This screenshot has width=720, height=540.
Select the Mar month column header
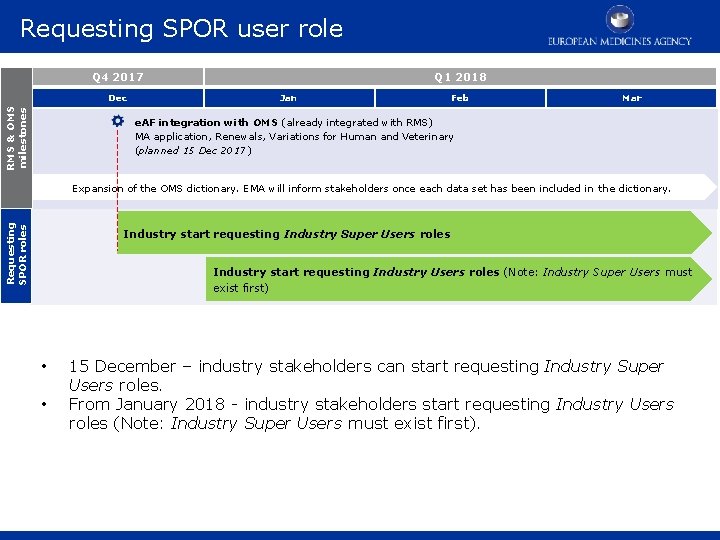pyautogui.click(x=631, y=98)
